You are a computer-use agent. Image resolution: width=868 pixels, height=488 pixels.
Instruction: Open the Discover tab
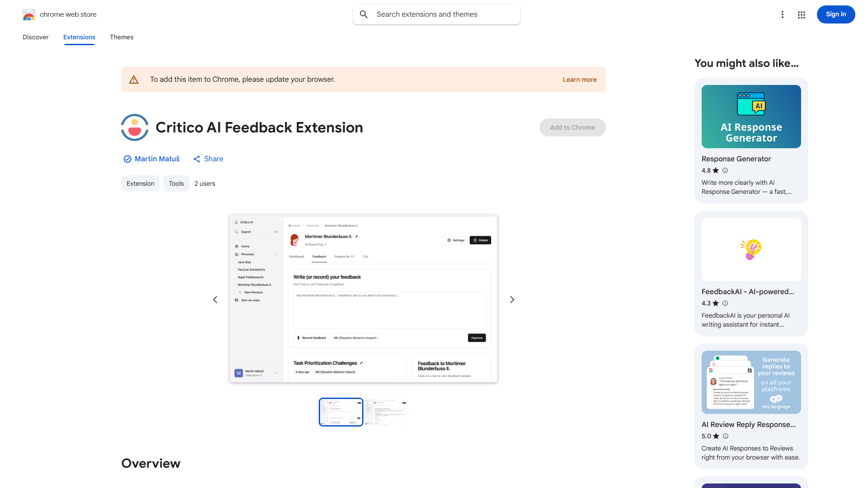35,37
